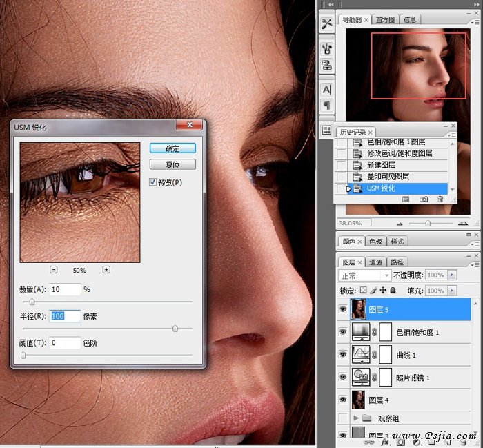The image size is (483, 448).
Task: Create new snapshot camera icon in history
Action: (424, 199)
